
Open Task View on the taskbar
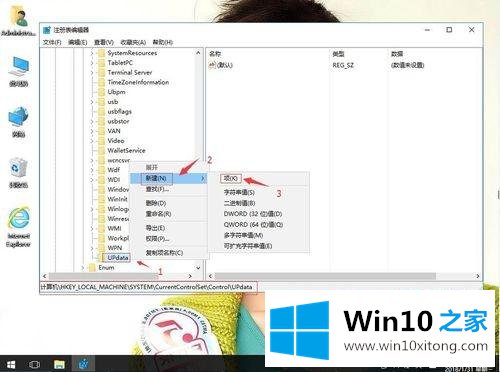tap(34, 364)
